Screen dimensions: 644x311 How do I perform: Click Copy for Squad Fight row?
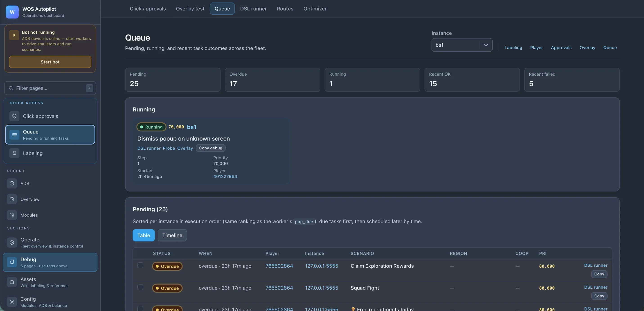pyautogui.click(x=599, y=296)
